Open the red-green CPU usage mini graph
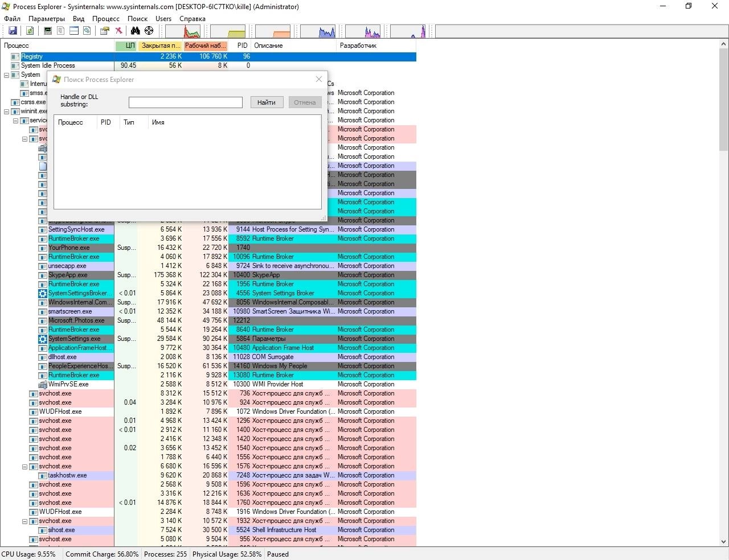This screenshot has height=560, width=729. click(183, 31)
